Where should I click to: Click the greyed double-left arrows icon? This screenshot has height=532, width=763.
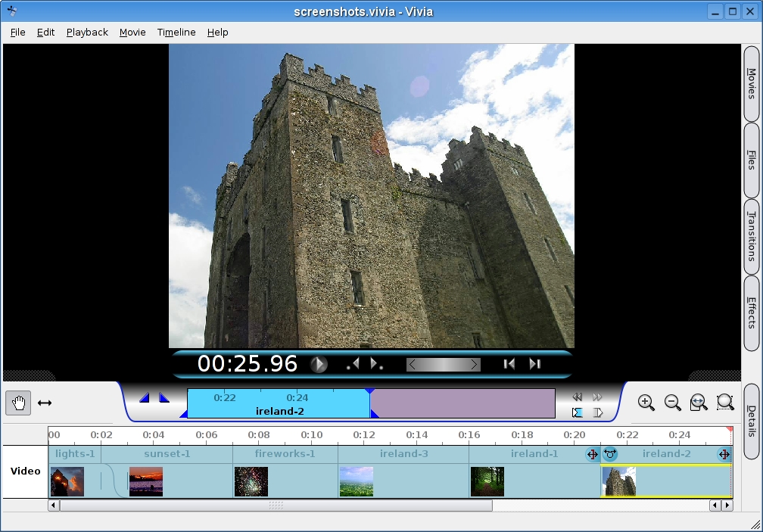pyautogui.click(x=577, y=397)
